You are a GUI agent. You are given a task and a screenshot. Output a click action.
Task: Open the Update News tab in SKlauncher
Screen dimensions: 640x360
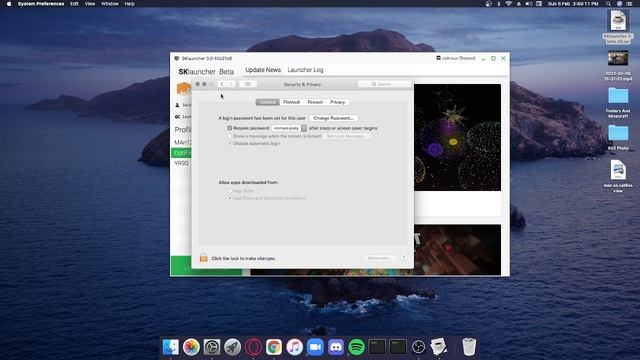coord(263,70)
